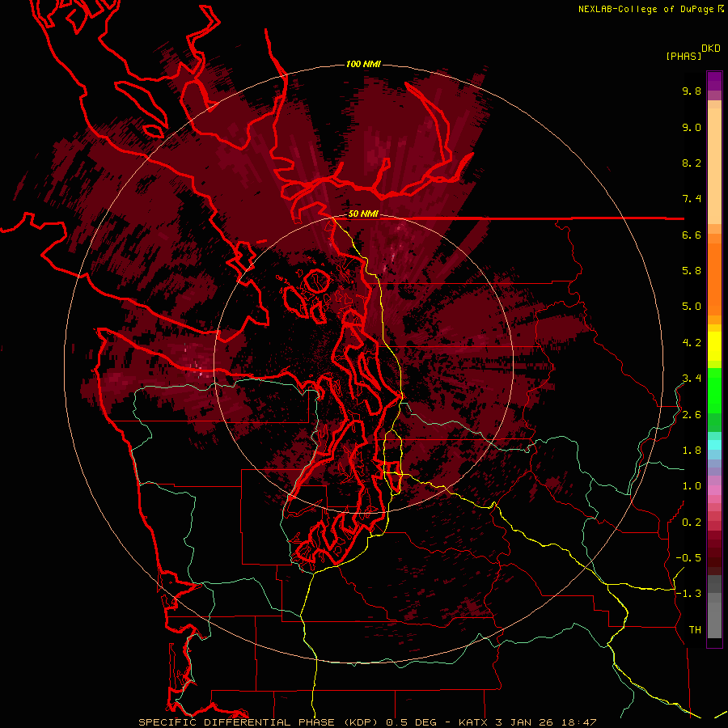Image resolution: width=728 pixels, height=728 pixels.
Task: Click the 0.5 DEG elevation label in the caption
Action: pyautogui.click(x=411, y=722)
